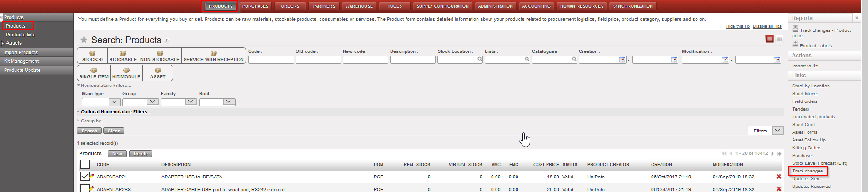Open Kit Management in the sidebar
Image resolution: width=868 pixels, height=192 pixels.
pyautogui.click(x=36, y=61)
